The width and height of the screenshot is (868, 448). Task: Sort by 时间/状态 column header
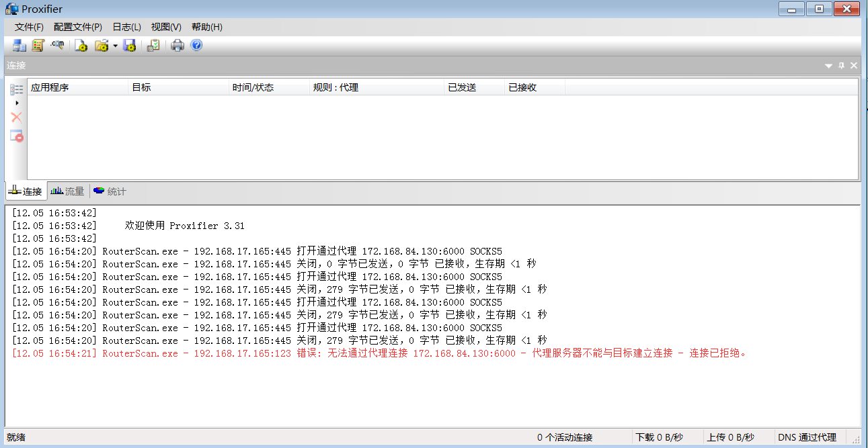pos(269,87)
